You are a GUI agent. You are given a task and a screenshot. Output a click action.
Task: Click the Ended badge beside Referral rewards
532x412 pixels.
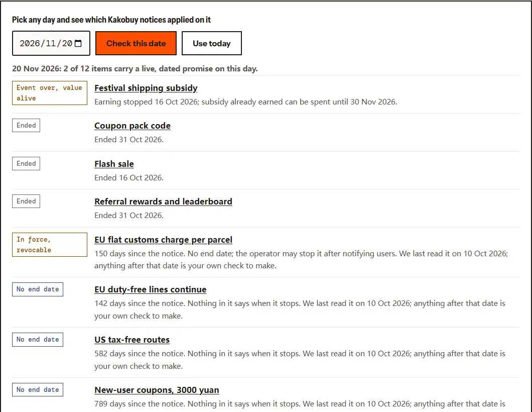pyautogui.click(x=26, y=201)
